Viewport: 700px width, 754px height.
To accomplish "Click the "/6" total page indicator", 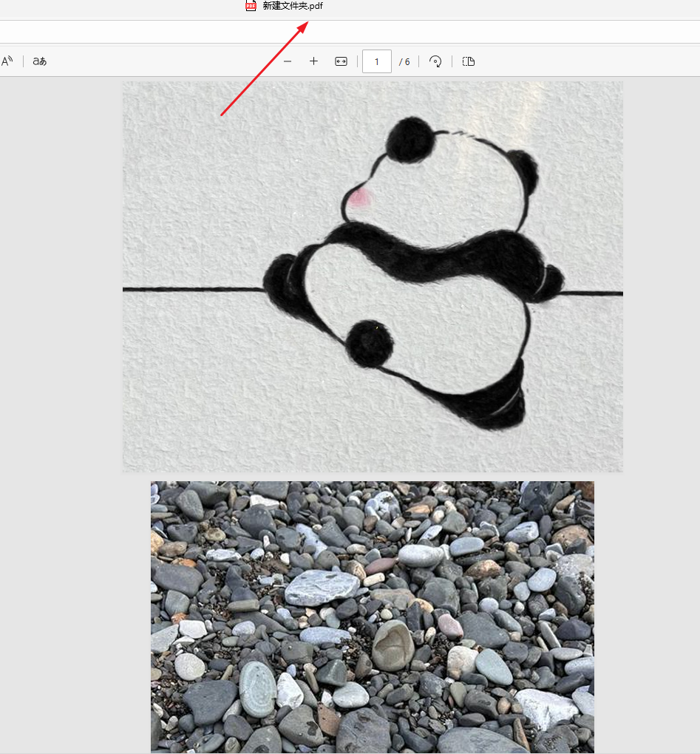I will (x=404, y=61).
